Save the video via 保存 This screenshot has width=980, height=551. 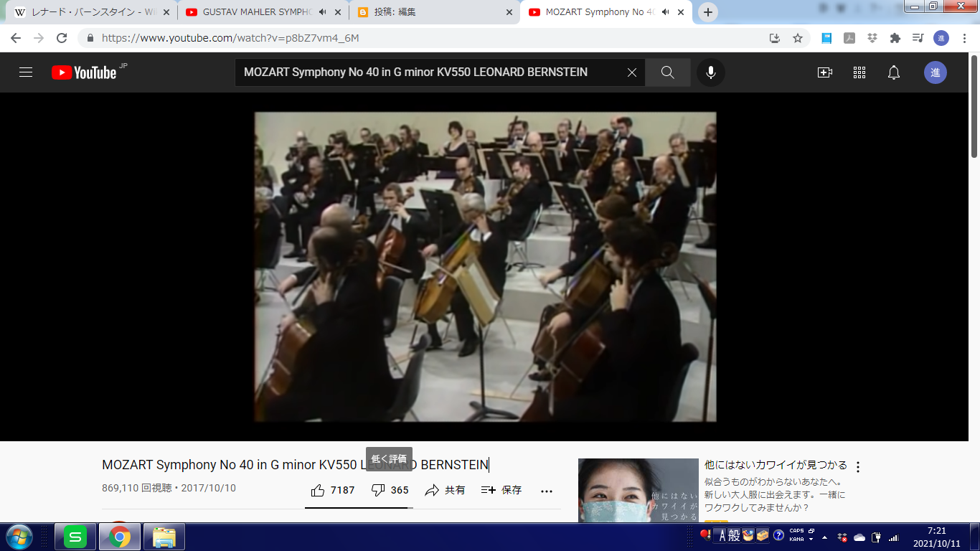tap(501, 490)
